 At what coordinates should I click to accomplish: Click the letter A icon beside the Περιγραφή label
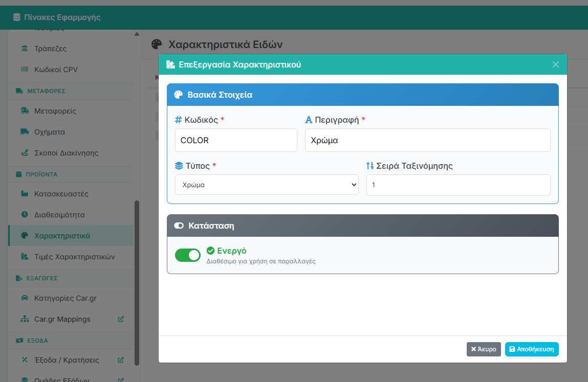pyautogui.click(x=309, y=120)
